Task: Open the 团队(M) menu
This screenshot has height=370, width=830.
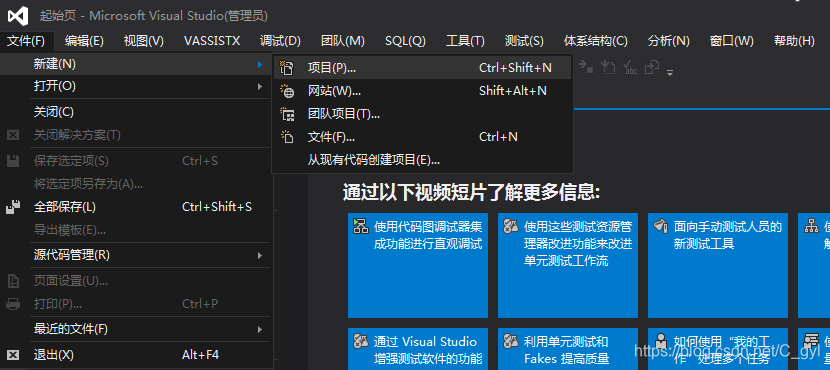Action: [342, 41]
